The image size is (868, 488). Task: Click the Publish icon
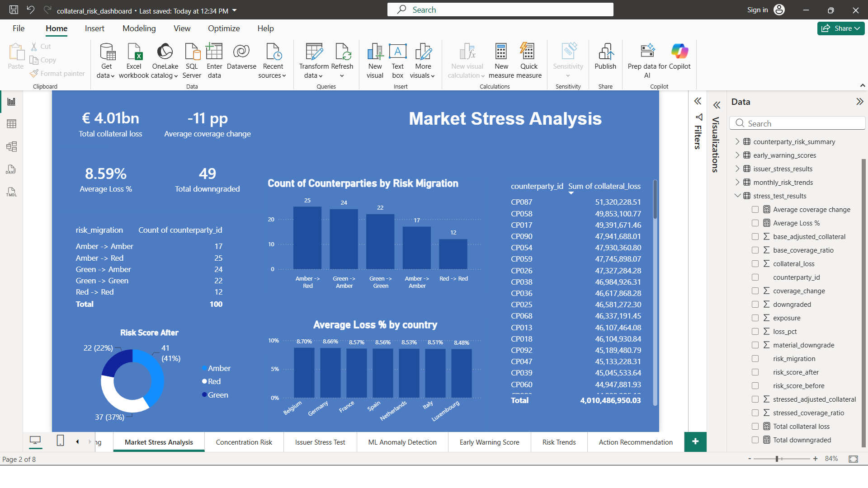(605, 52)
